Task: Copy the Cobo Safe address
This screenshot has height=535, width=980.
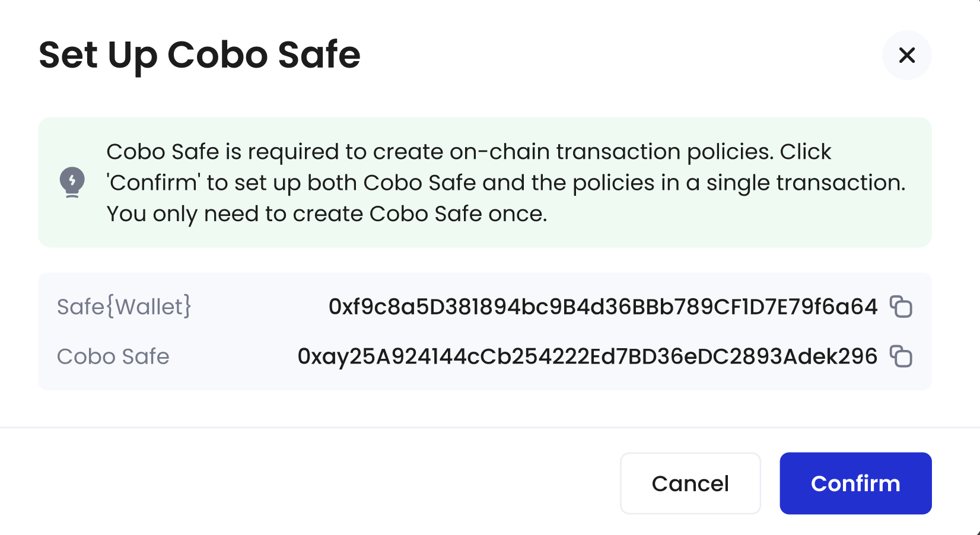Action: click(901, 356)
